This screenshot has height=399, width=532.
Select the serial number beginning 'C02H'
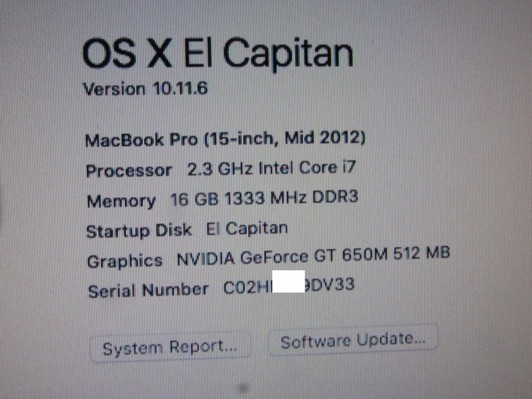pyautogui.click(x=289, y=286)
